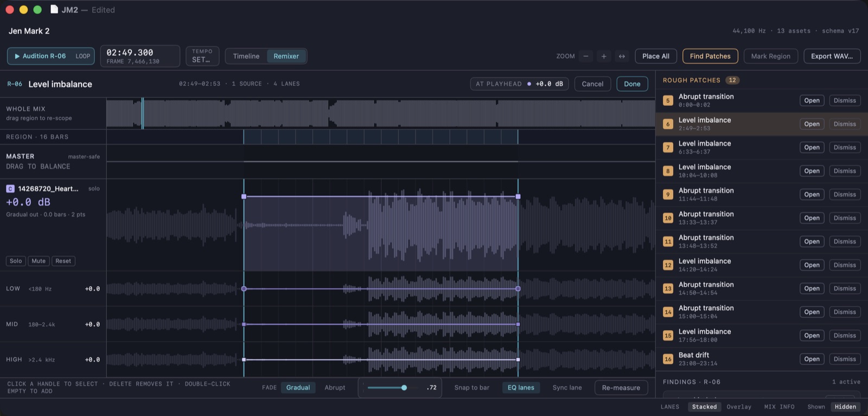This screenshot has width=868, height=416.
Task: Click patch number 9 badge icon
Action: coord(668,194)
